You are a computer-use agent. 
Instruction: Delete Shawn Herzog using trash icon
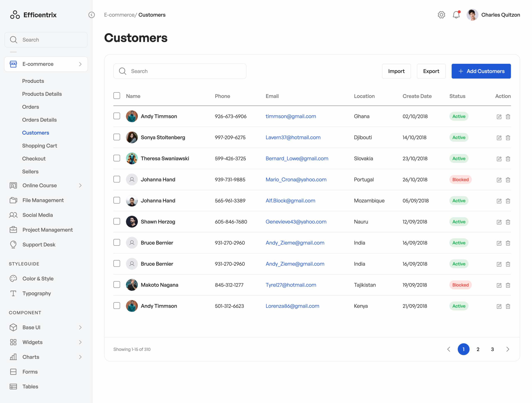[508, 222]
